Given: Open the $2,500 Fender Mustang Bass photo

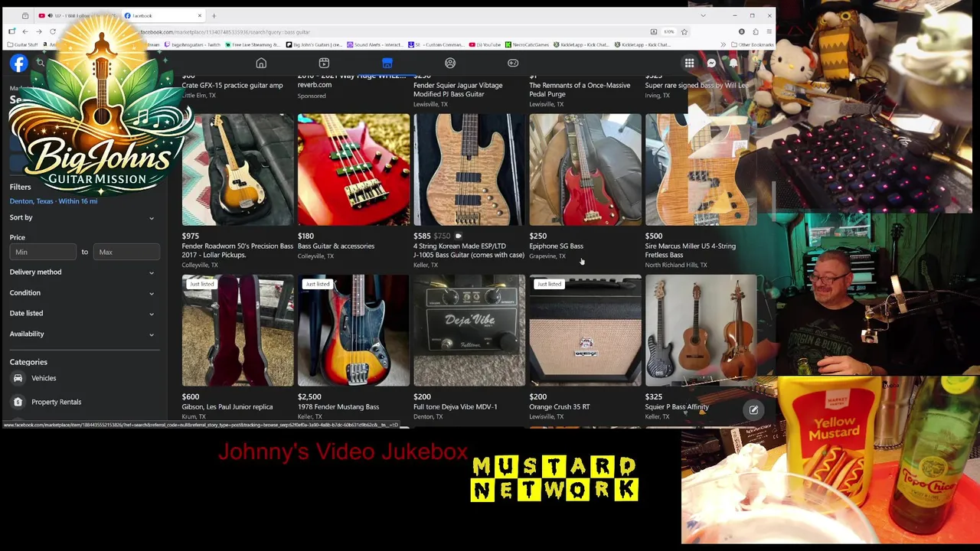Looking at the screenshot, I should click(x=354, y=331).
